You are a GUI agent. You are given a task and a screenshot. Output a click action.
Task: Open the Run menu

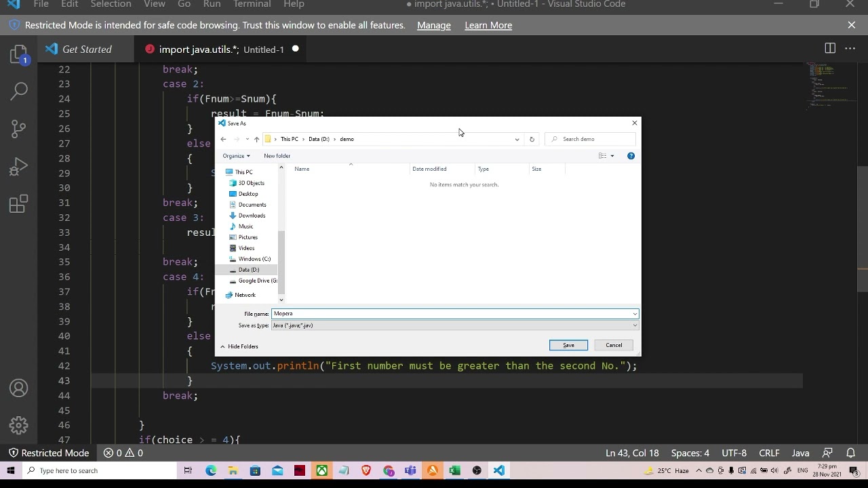pos(212,5)
